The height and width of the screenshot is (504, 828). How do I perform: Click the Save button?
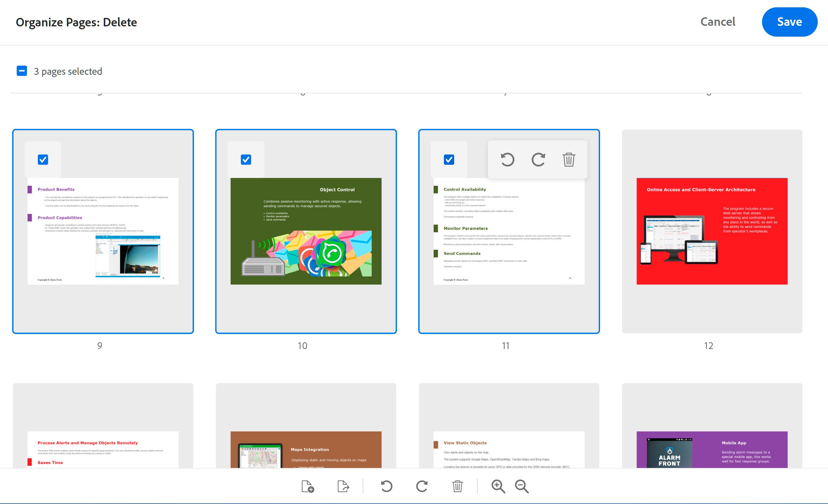pyautogui.click(x=789, y=22)
